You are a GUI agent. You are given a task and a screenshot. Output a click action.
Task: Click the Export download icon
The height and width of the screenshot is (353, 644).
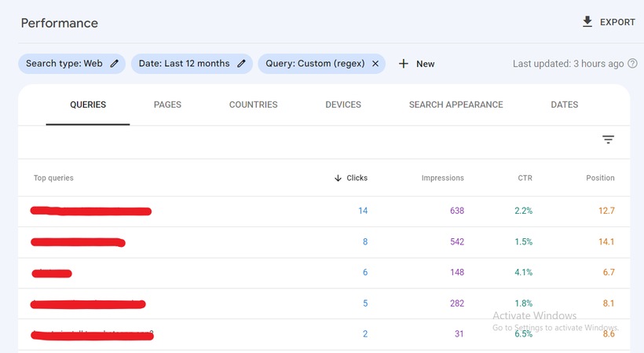tap(587, 22)
